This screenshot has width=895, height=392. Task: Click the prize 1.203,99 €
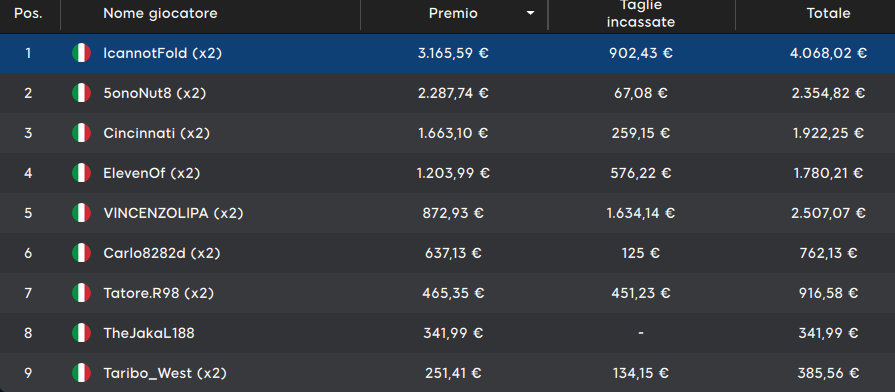pos(453,173)
